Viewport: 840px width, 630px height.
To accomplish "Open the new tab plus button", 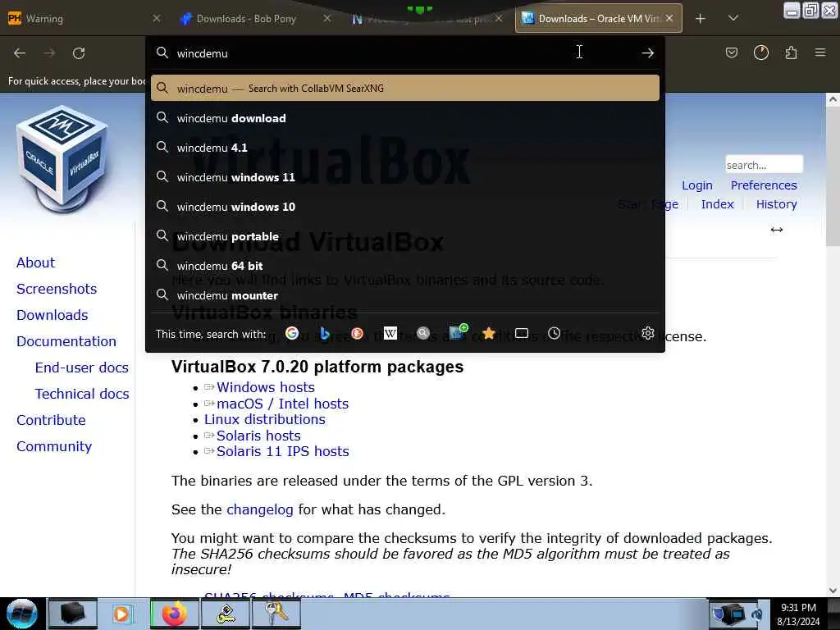I will [701, 19].
